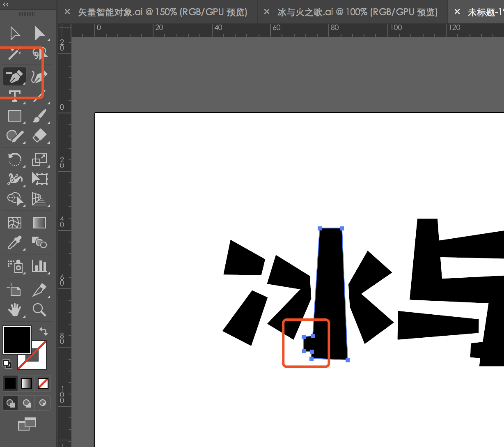The width and height of the screenshot is (504, 447).
Task: Switch to Draw Inside mode
Action: tap(43, 403)
